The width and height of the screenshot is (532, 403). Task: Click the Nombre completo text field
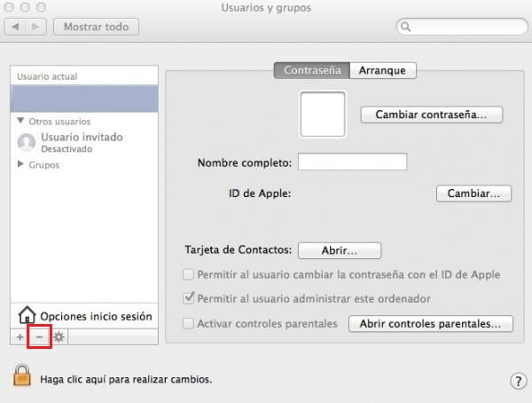tap(352, 162)
